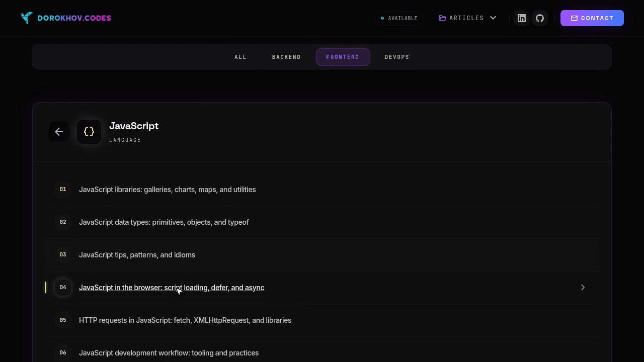Image resolution: width=644 pixels, height=362 pixels.
Task: Switch to the DevOps tab
Action: pos(397,57)
